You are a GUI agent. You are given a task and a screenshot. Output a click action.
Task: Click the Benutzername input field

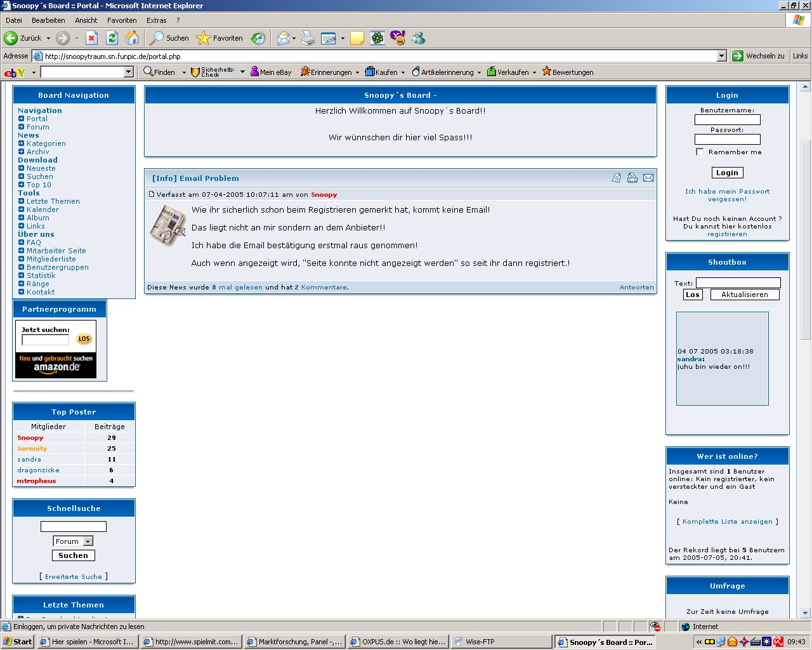click(x=727, y=119)
